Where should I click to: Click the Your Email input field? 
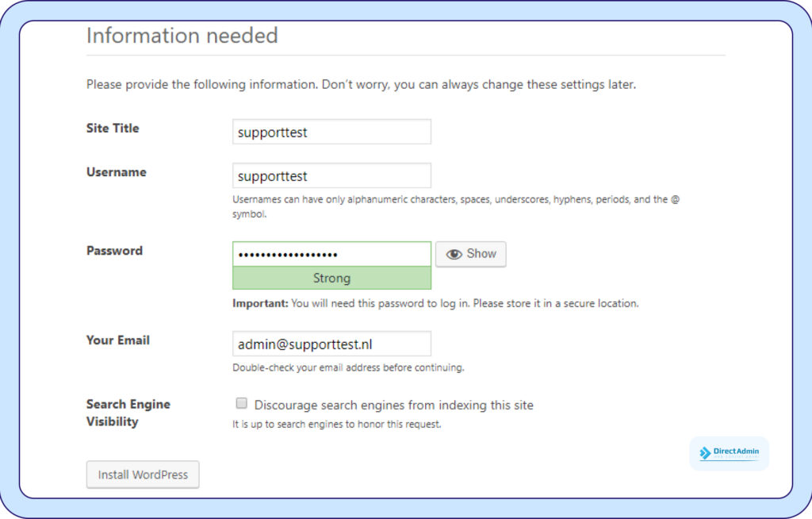click(331, 344)
